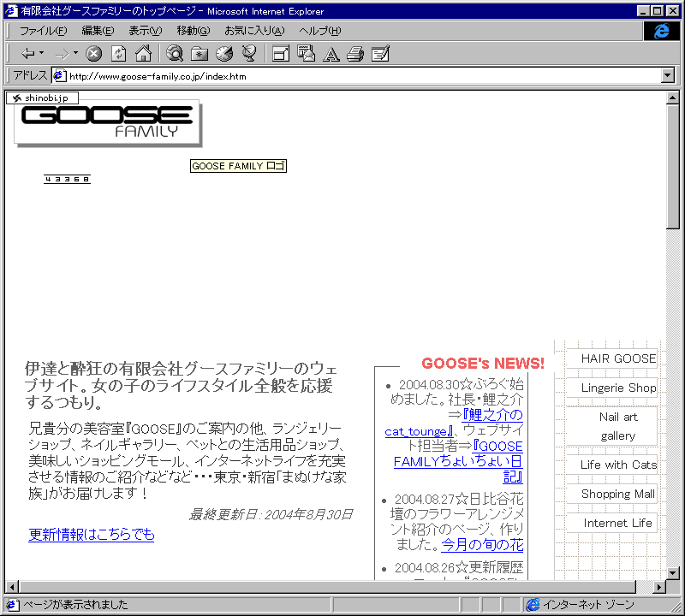
Task: Open the ファイル(F) menu
Action: point(44,31)
